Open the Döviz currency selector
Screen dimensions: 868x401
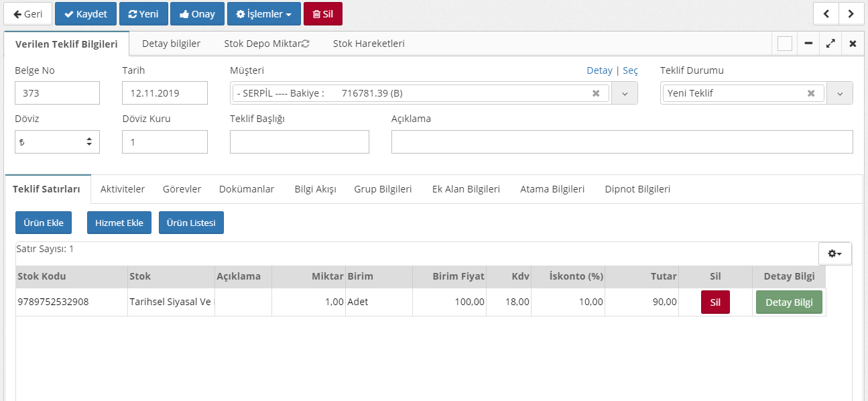click(x=57, y=141)
